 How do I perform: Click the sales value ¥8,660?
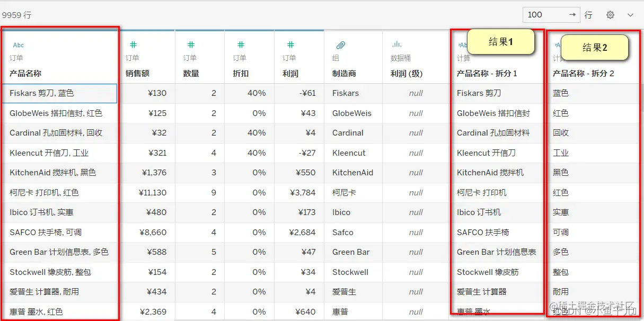[154, 233]
